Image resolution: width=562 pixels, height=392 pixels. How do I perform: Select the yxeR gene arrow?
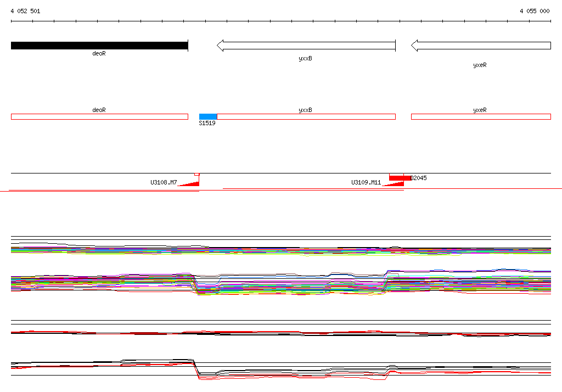481,46
